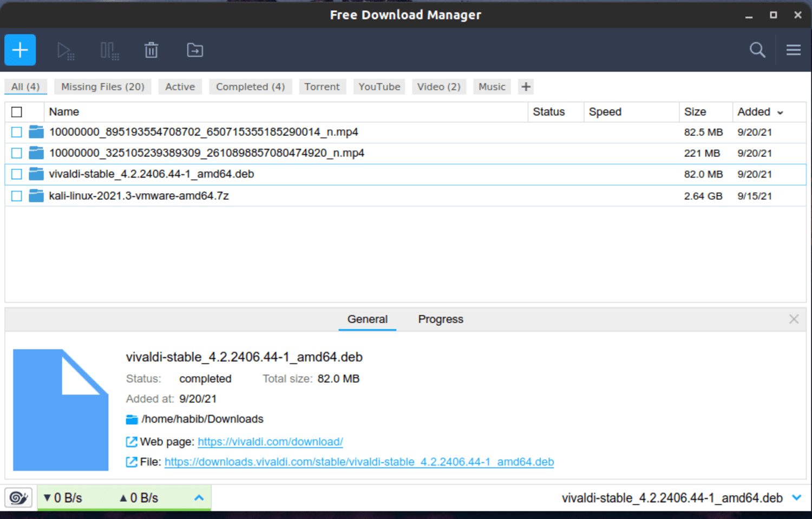Click the download speed 0 B/s indicator

(x=63, y=498)
